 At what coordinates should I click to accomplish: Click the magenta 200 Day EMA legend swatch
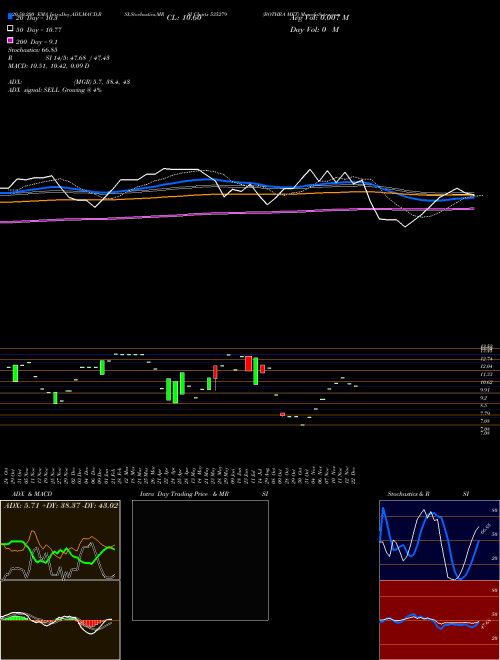click(x=10, y=40)
